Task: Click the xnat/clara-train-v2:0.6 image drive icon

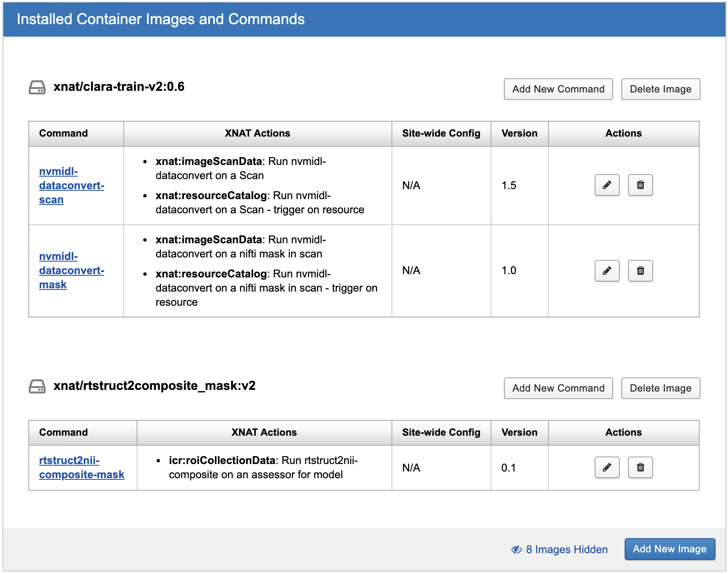Action: coord(37,87)
